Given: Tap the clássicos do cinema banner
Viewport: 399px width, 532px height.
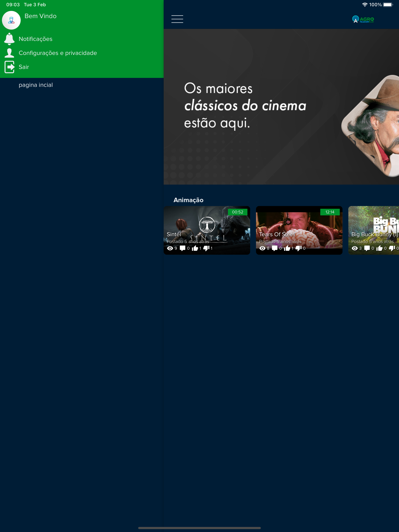Looking at the screenshot, I should pos(281,107).
